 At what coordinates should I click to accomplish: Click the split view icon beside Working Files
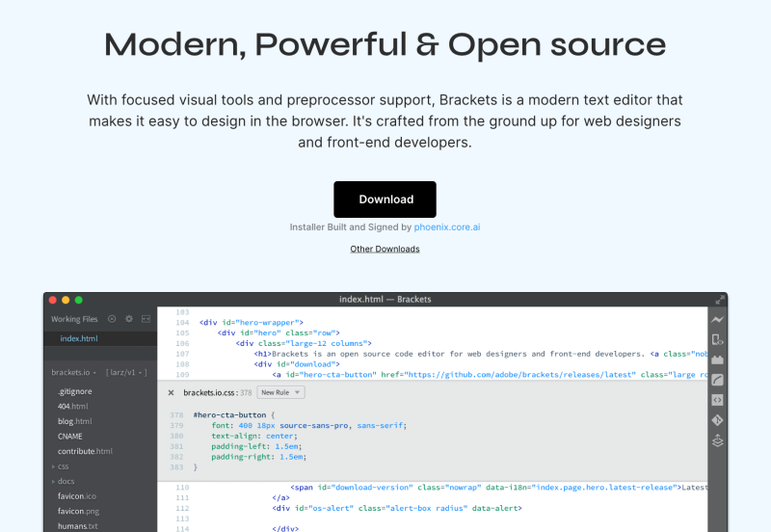[x=146, y=319]
